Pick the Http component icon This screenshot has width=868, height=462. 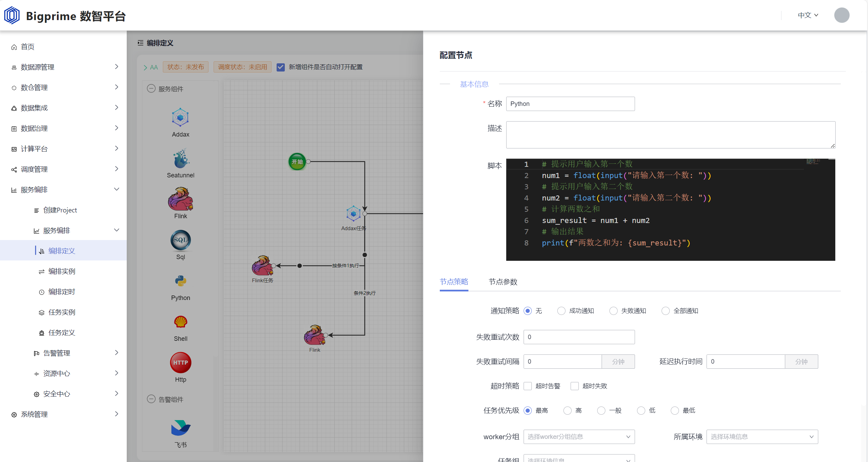point(181,363)
